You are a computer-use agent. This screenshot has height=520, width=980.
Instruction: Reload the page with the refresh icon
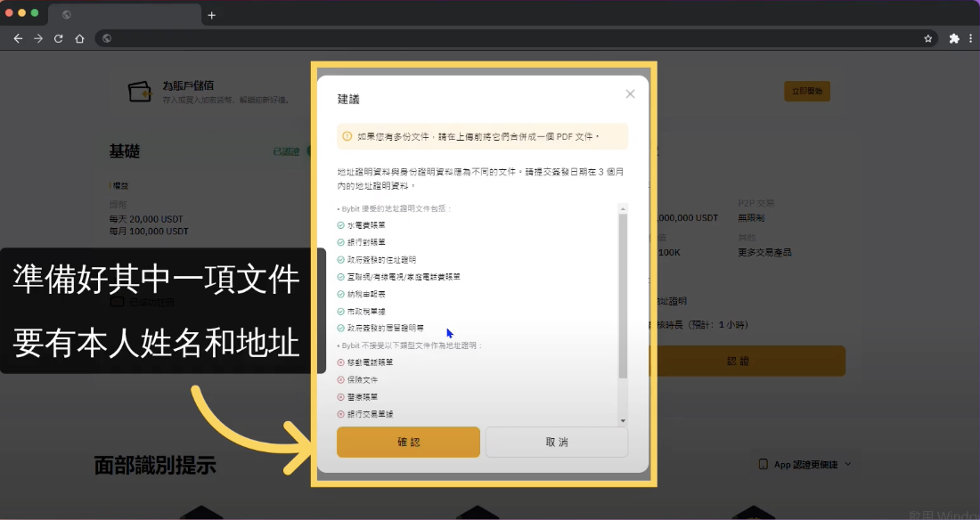[58, 39]
